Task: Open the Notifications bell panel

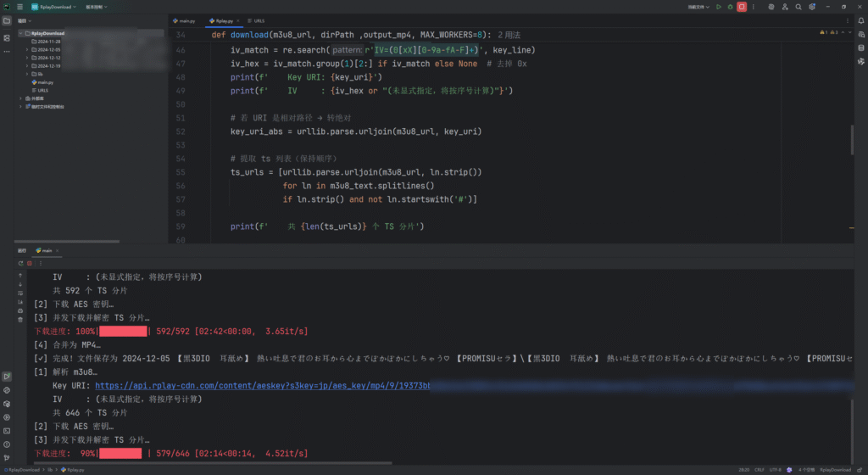Action: pos(861,21)
